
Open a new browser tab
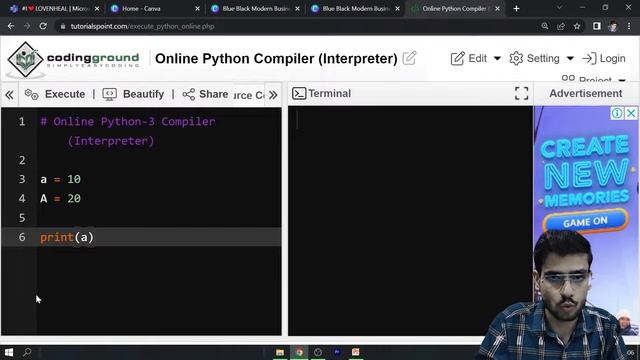(x=516, y=9)
